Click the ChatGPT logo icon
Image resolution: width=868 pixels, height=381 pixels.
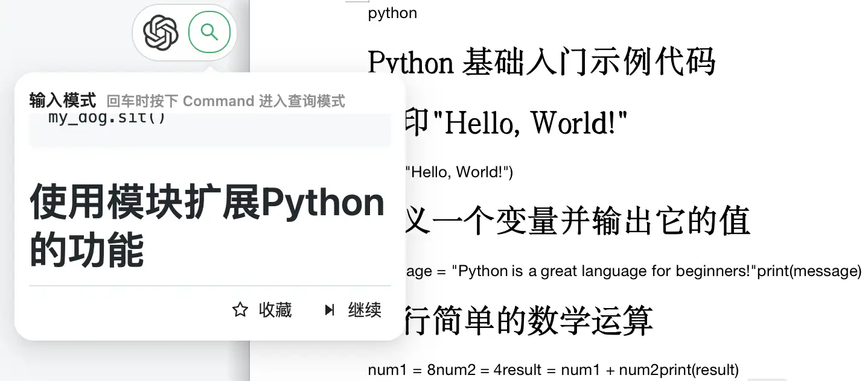[x=161, y=33]
